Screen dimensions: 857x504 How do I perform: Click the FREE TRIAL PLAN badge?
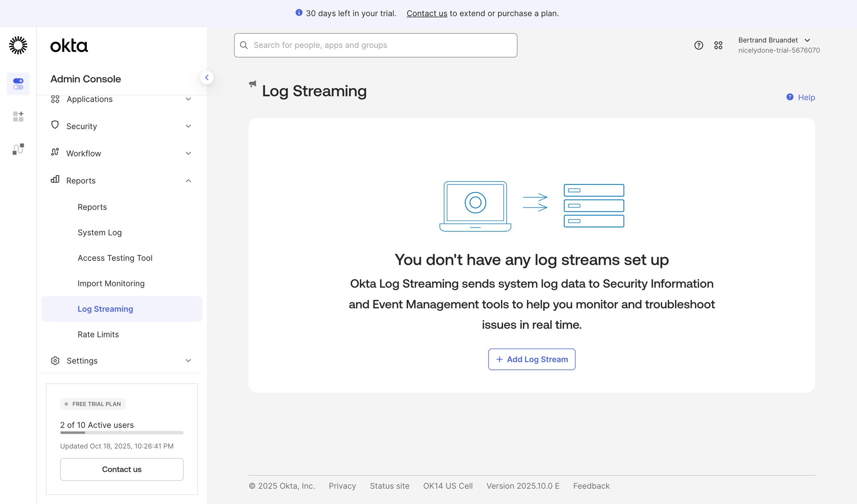tap(92, 404)
